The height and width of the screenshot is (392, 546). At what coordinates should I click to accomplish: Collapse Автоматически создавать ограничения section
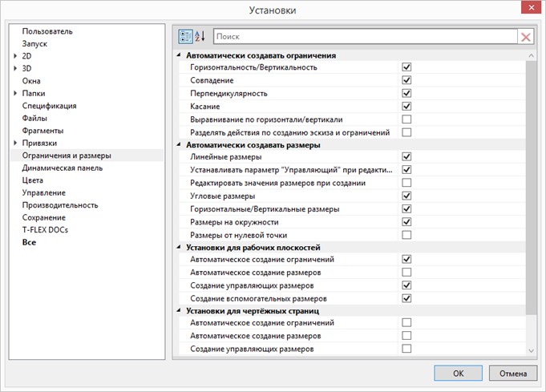coord(179,55)
